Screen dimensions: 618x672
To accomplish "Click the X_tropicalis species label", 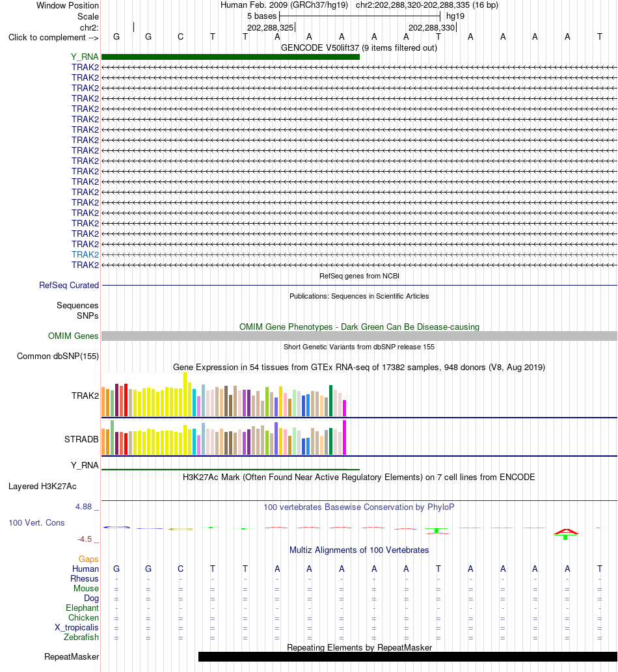I will pos(76,628).
